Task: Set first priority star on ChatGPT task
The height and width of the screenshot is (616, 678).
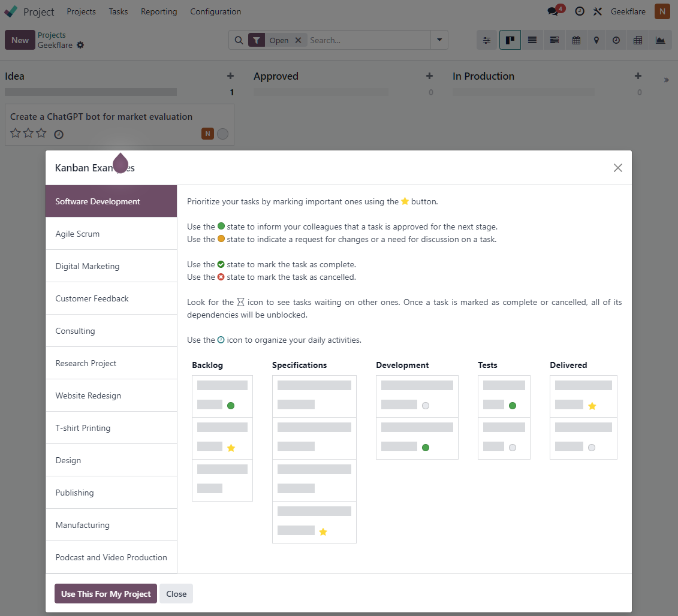Action: click(x=16, y=133)
